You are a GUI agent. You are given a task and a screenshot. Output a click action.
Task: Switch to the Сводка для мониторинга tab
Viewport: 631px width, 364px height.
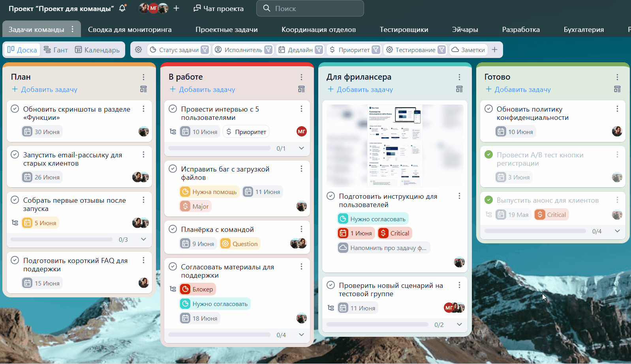(x=130, y=30)
